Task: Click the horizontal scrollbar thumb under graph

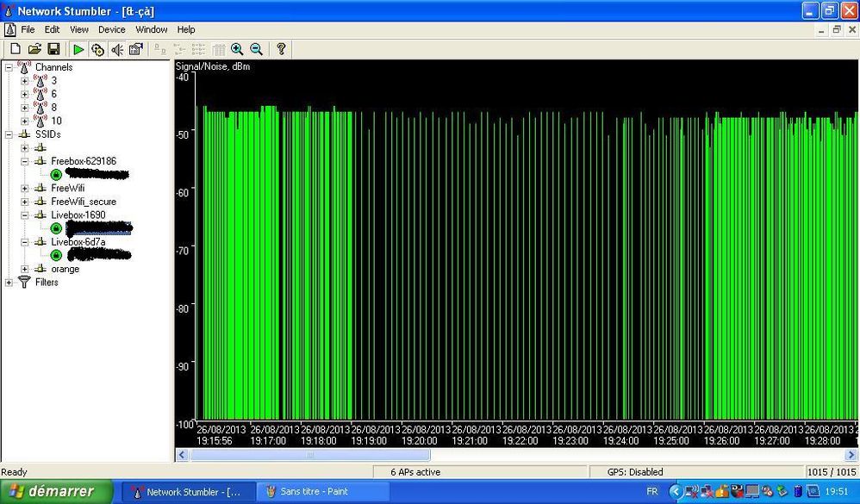Action: coord(309,455)
